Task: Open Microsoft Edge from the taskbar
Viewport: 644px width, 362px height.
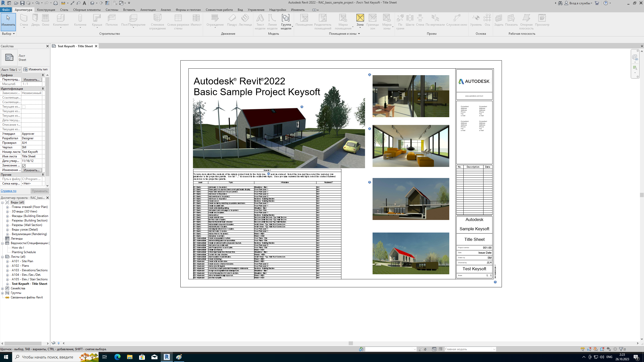Action: click(x=117, y=357)
